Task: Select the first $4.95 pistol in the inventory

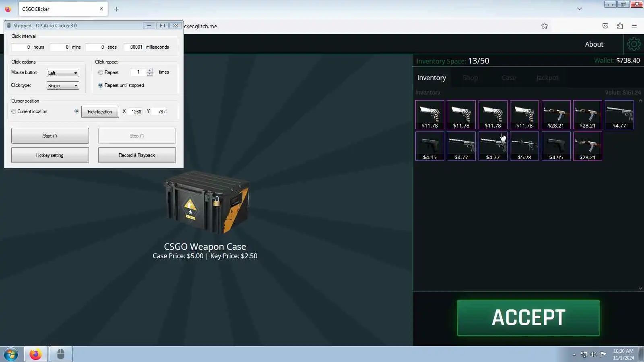Action: (430, 146)
